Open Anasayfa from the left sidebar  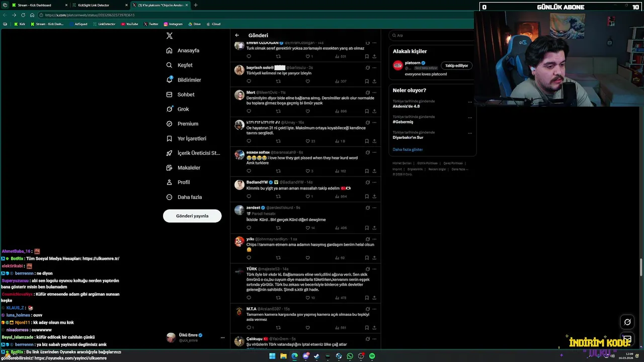tap(183, 50)
